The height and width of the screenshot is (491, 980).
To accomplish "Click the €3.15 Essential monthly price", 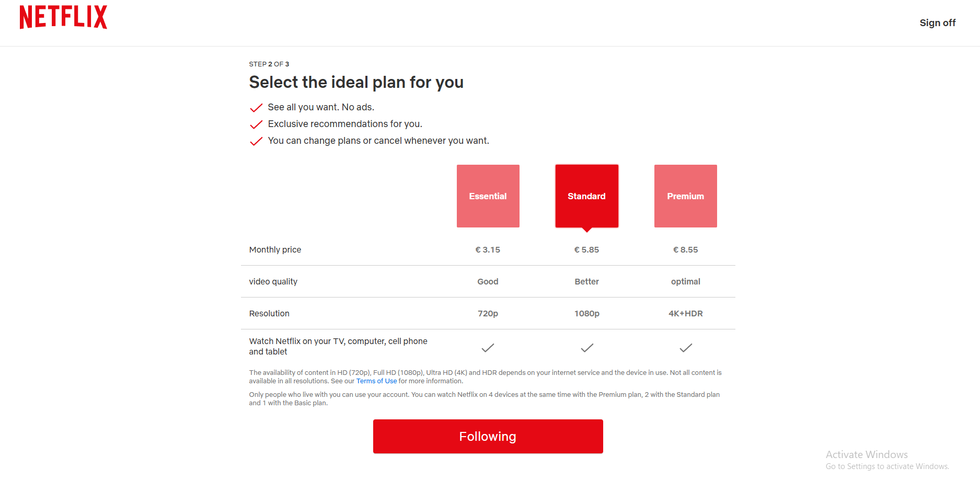I will [488, 250].
